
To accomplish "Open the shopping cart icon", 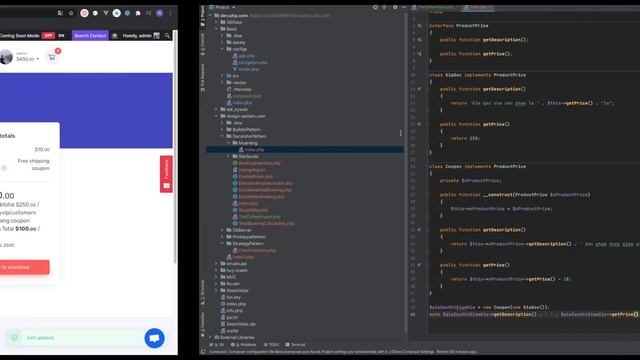I will [x=52, y=57].
